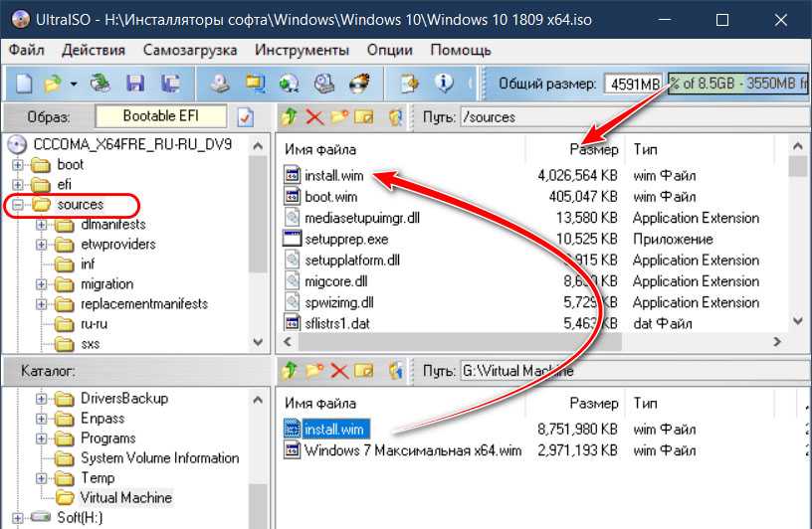Expand the DriversBackup folder node
Viewport: 812px width, 529px height.
42,399
